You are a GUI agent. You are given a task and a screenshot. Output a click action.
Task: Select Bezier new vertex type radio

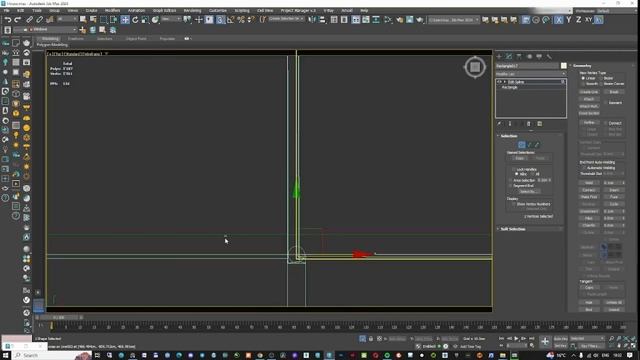[601, 78]
